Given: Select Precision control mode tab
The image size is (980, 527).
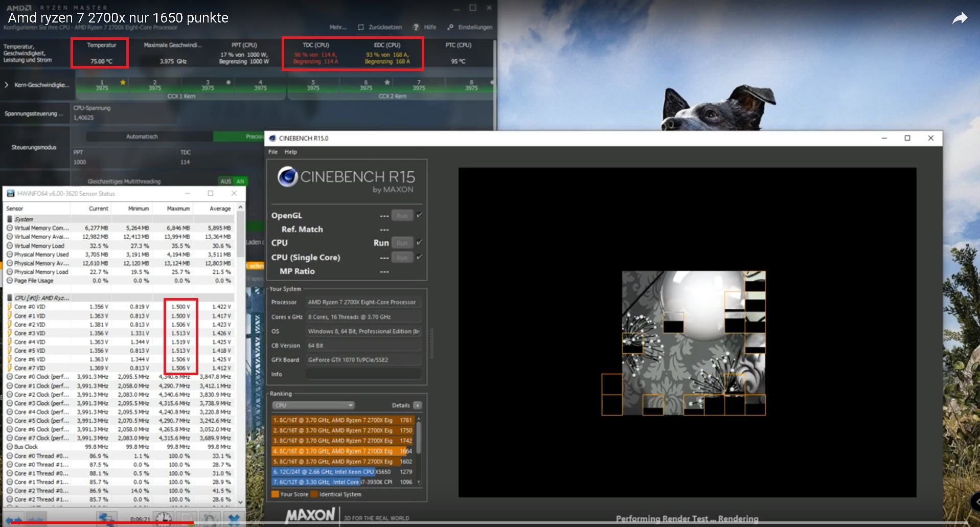Looking at the screenshot, I should click(x=239, y=136).
